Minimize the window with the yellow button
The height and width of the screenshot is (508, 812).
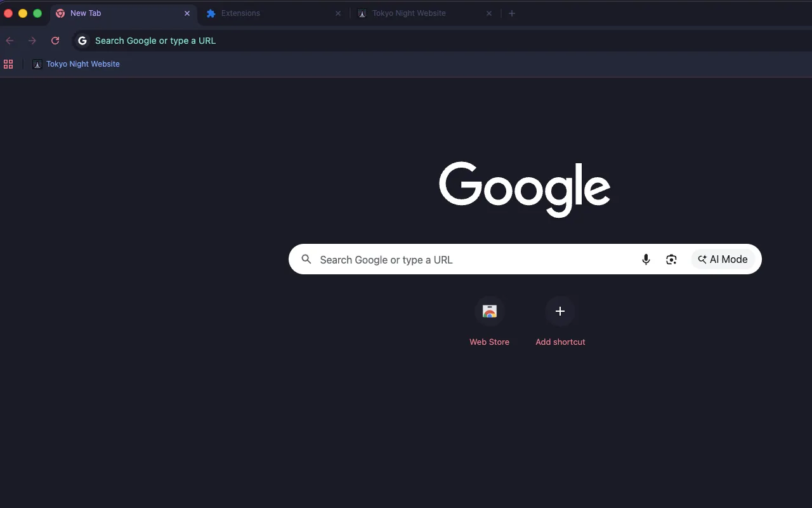23,13
